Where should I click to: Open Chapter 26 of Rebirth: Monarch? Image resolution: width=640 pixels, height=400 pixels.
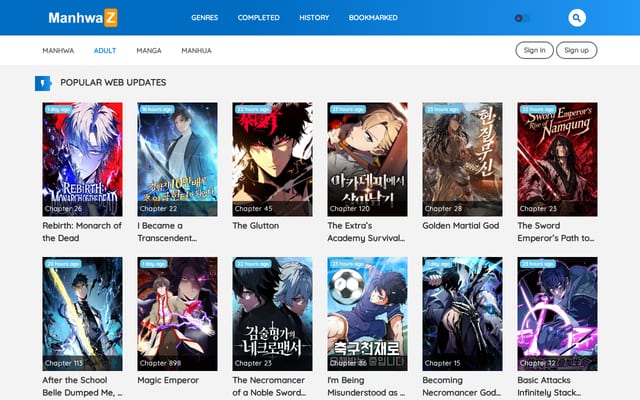(x=64, y=209)
